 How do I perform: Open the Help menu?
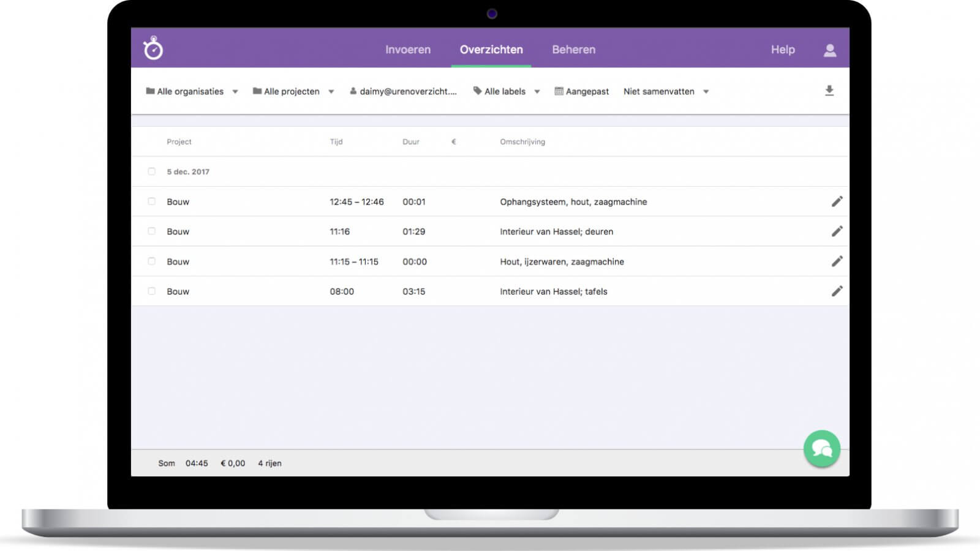[783, 50]
